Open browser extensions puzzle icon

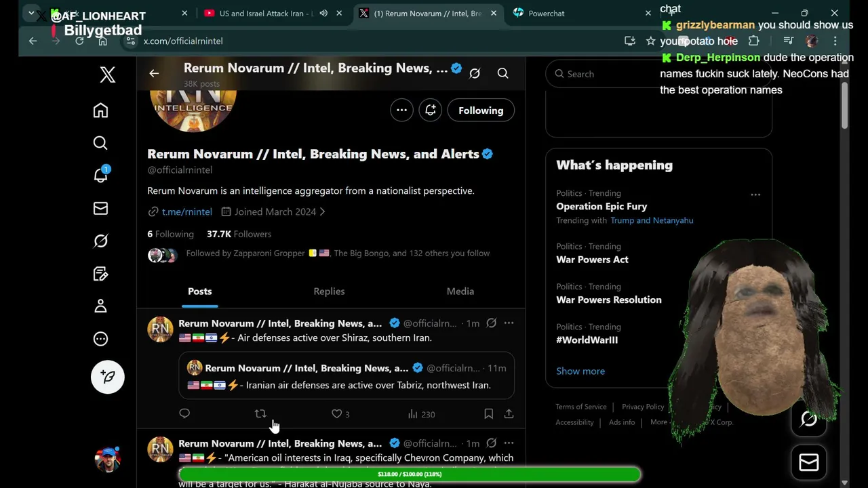click(753, 41)
